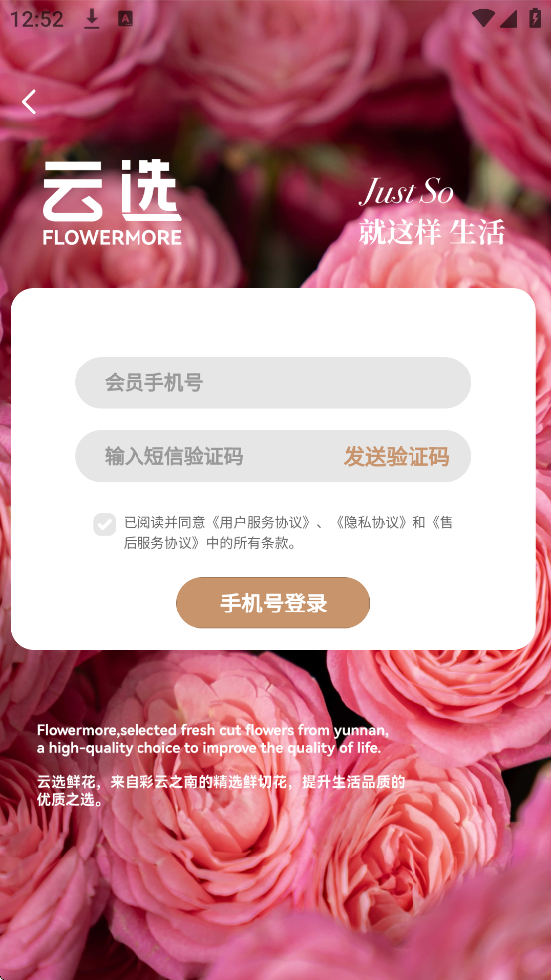The image size is (551, 980).
Task: Click the 就这样 生活 slogan
Action: coord(431,232)
